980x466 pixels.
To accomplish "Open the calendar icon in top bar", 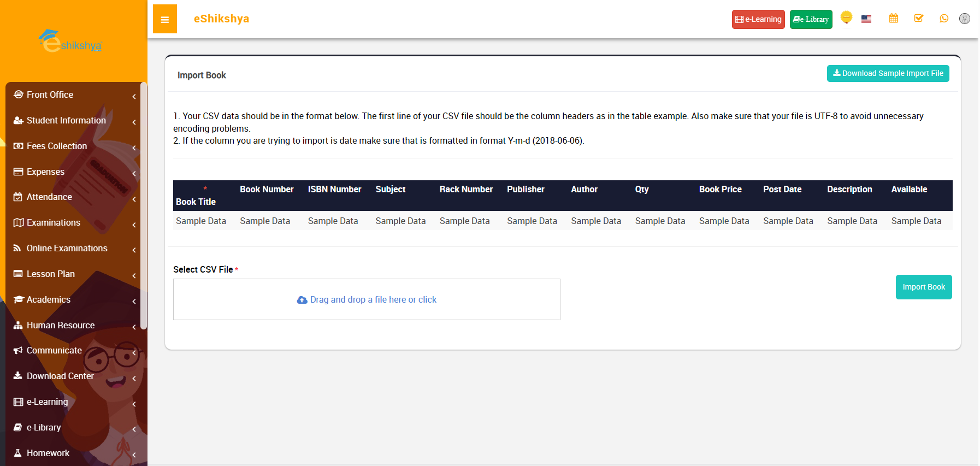I will [x=893, y=19].
